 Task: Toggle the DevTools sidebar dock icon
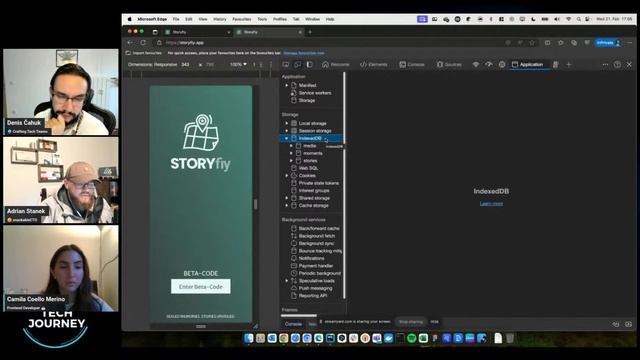(x=310, y=64)
